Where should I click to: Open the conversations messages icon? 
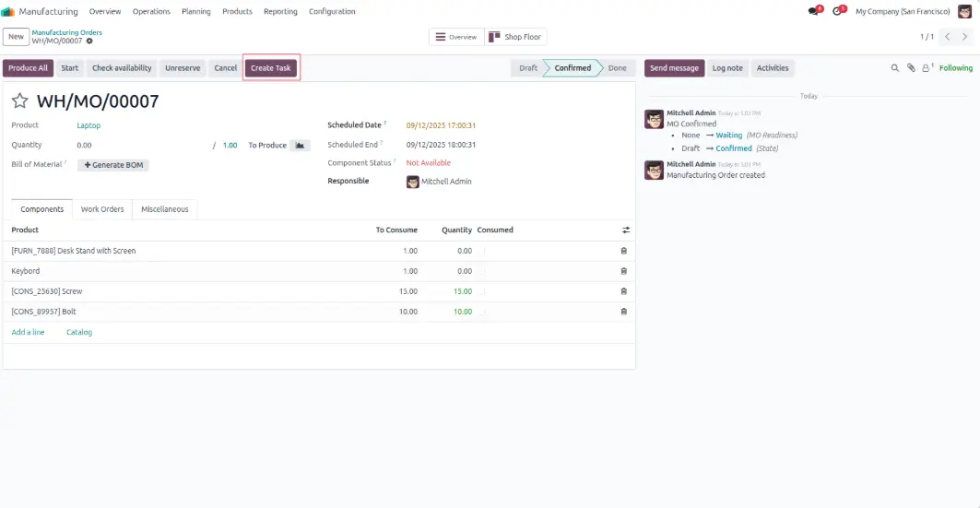coord(814,11)
